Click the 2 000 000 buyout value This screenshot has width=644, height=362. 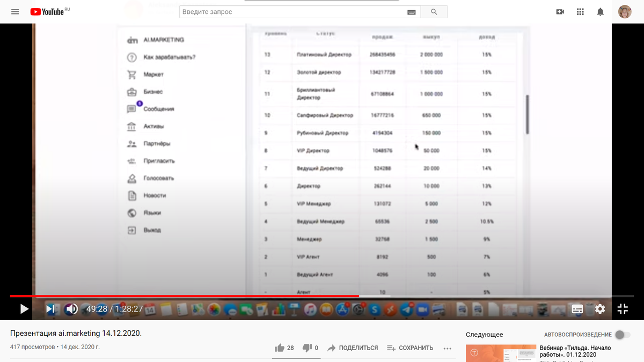(x=431, y=55)
